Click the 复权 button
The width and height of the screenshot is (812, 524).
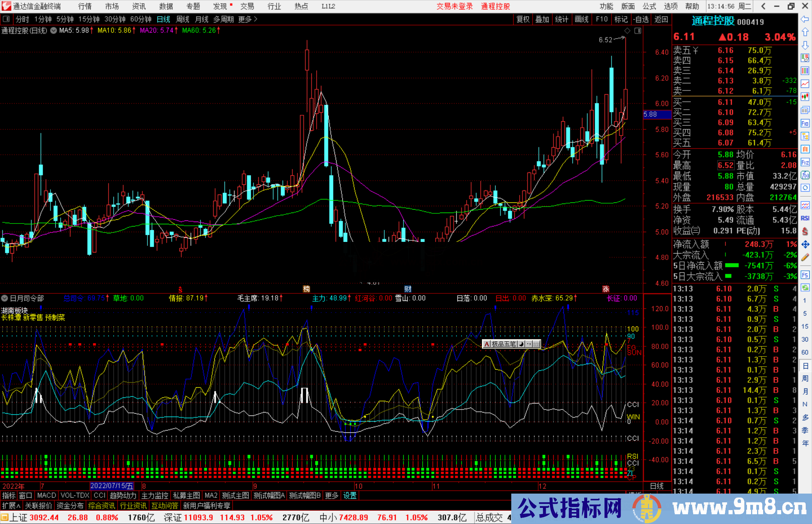(523, 19)
